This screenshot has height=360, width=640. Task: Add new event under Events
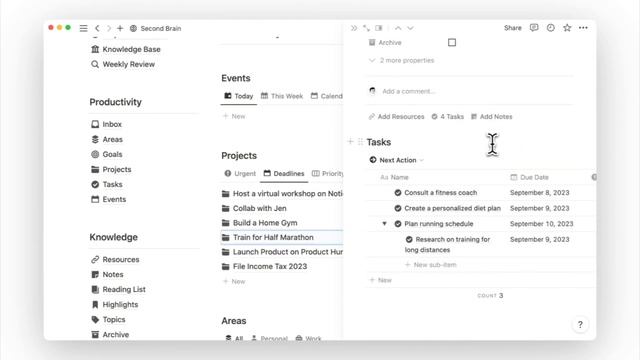pyautogui.click(x=234, y=116)
